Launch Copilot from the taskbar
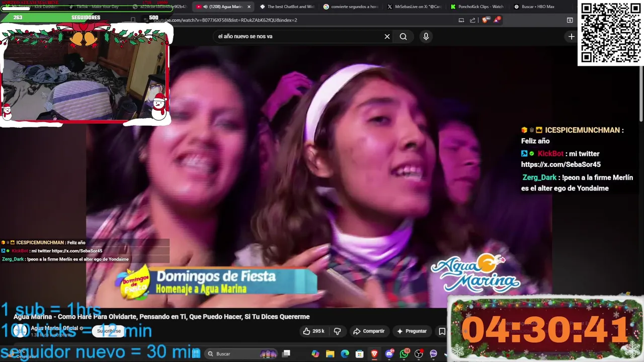 pos(315,353)
